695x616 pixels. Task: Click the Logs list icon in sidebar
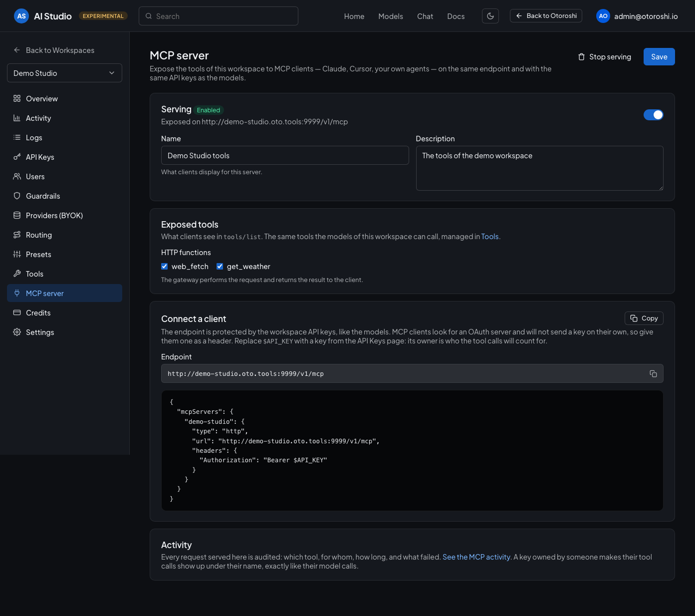pyautogui.click(x=17, y=137)
